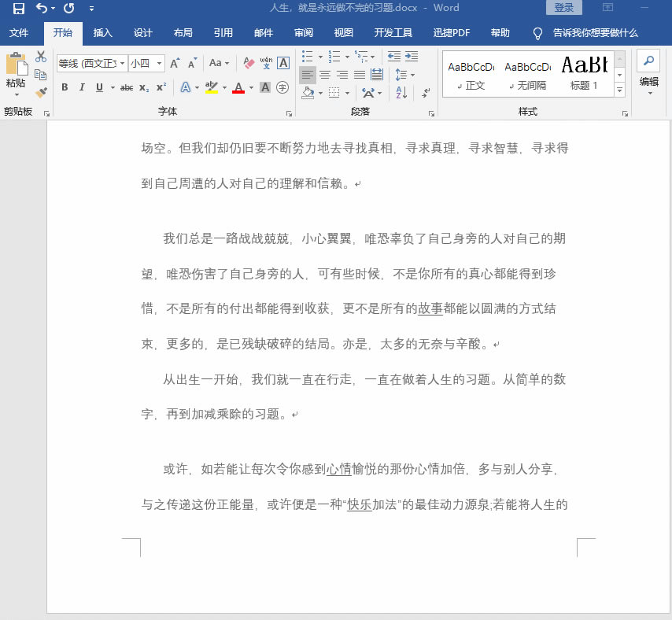
Task: Open the 审阅 ribbon tab
Action: point(304,33)
